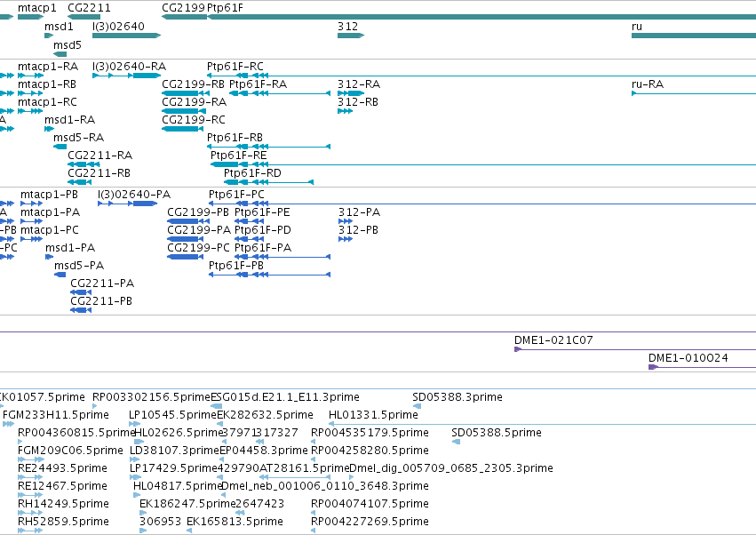Select the RH52859.5prime EST label

(63, 523)
